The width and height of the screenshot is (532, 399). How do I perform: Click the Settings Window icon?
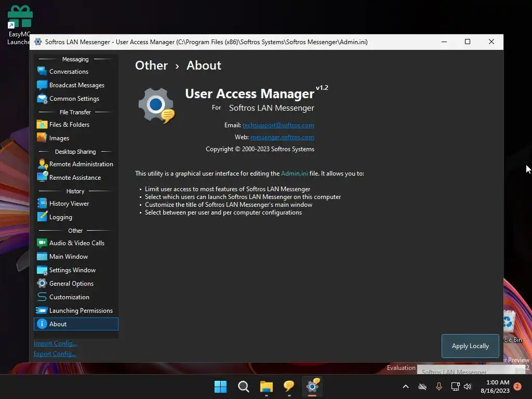(42, 270)
